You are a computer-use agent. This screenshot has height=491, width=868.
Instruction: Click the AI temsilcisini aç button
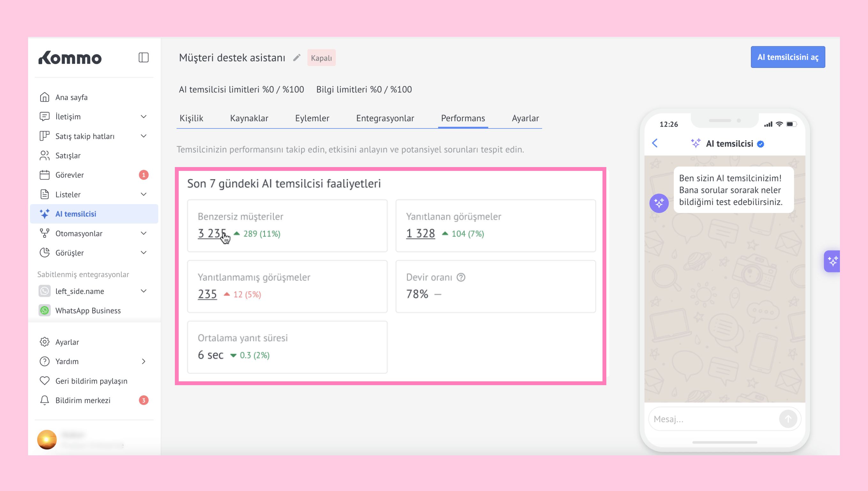tap(787, 57)
